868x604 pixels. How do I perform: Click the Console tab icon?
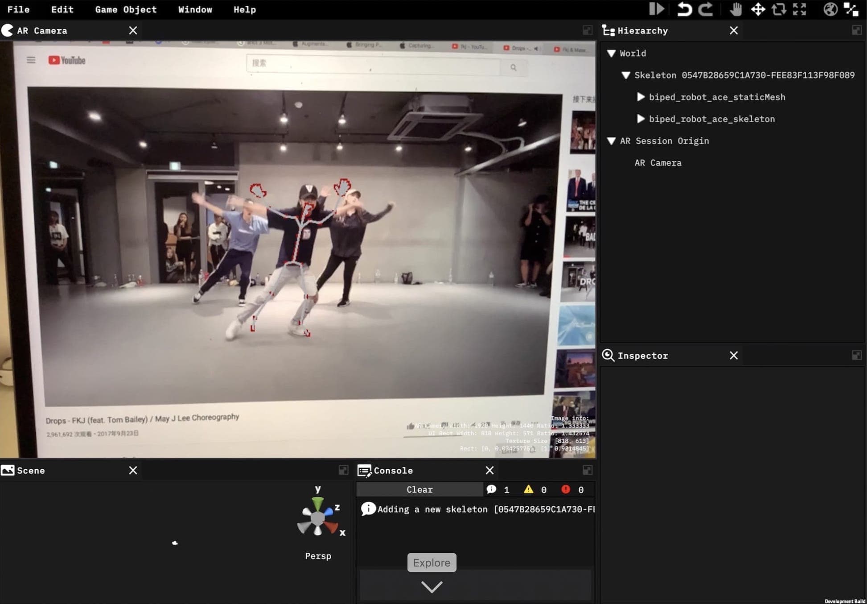(364, 471)
